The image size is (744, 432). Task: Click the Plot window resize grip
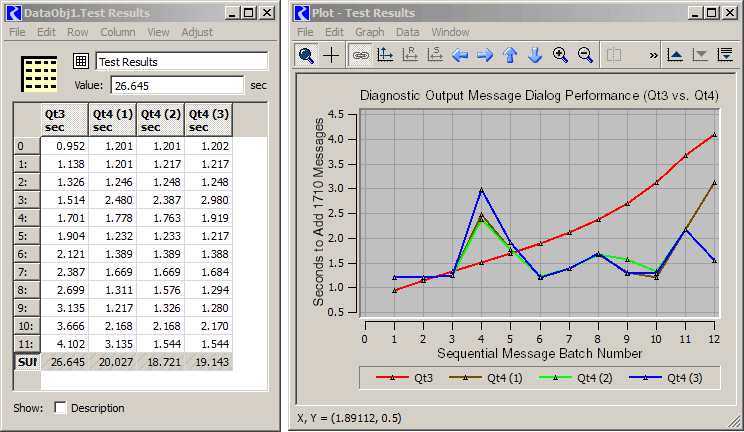(x=735, y=421)
